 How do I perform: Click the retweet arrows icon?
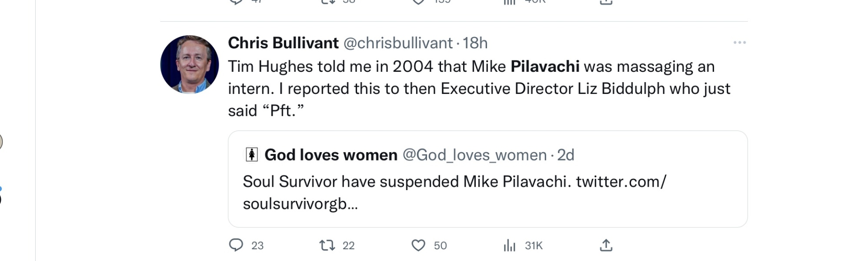tap(327, 245)
